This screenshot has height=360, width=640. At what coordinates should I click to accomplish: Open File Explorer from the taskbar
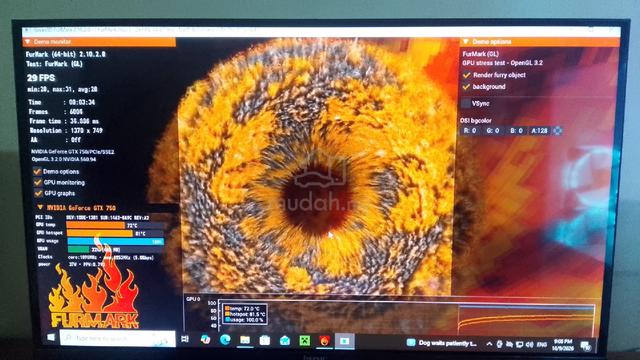click(245, 340)
